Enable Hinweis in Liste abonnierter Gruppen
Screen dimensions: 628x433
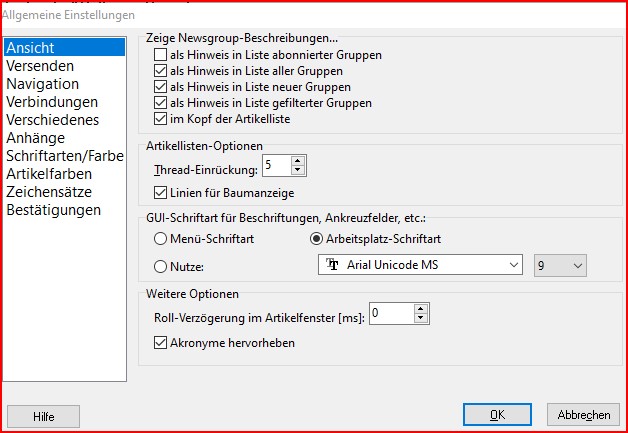tap(160, 54)
